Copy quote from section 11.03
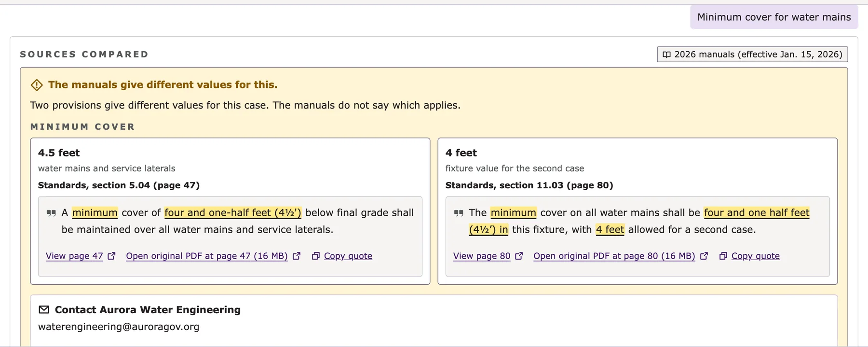Image resolution: width=868 pixels, height=347 pixels. pos(756,256)
